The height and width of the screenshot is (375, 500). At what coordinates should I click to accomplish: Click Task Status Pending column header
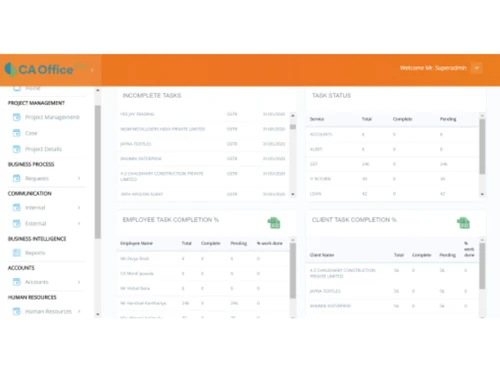(448, 119)
